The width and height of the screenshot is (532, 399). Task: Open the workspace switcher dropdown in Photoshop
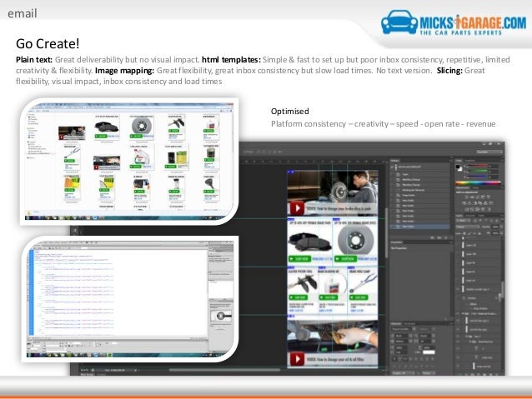[489, 152]
